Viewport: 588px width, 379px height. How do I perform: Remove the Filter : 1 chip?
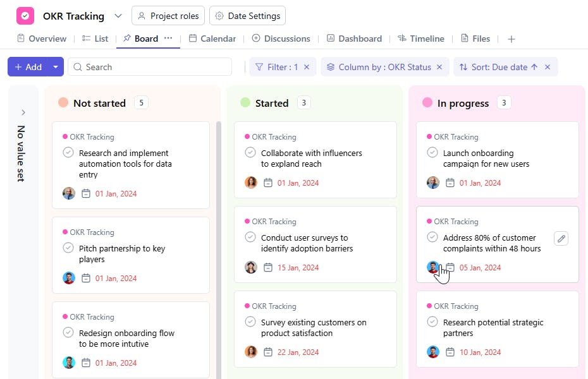307,67
